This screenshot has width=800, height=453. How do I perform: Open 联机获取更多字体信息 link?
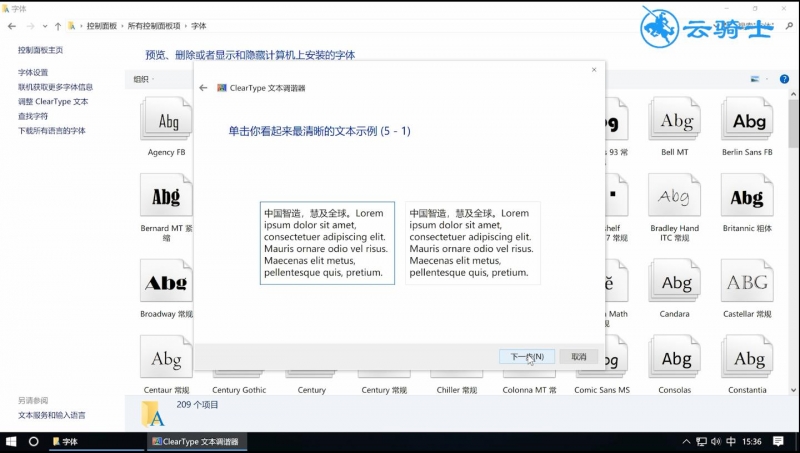tap(55, 87)
